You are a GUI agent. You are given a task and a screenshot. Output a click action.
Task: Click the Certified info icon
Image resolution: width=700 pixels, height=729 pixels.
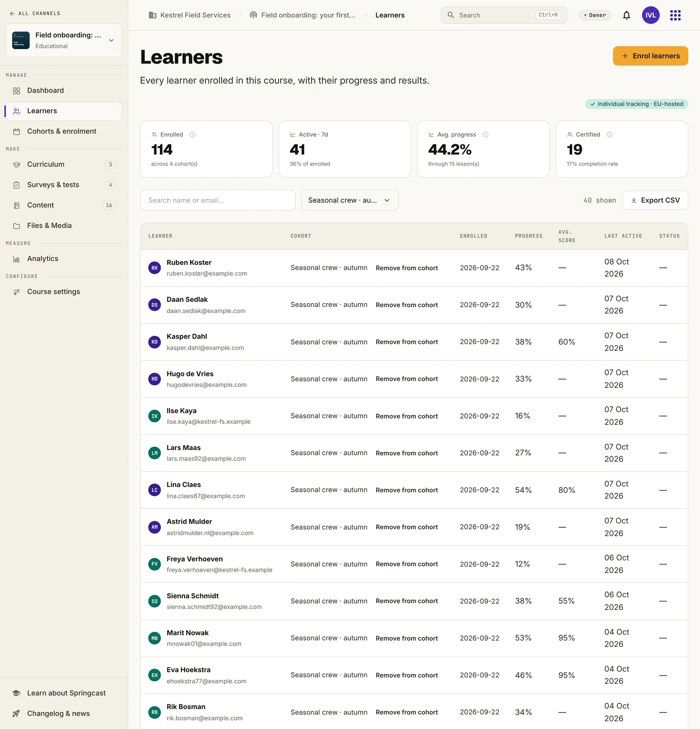point(610,135)
